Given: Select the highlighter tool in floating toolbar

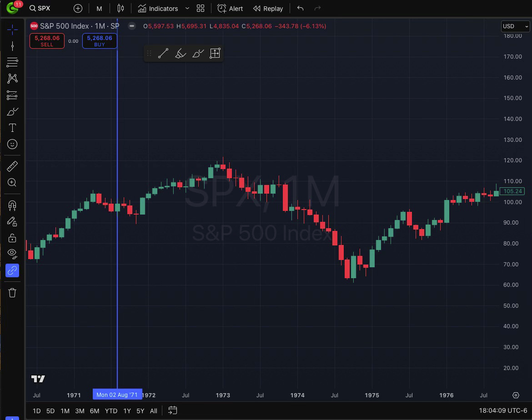Looking at the screenshot, I should (x=181, y=53).
